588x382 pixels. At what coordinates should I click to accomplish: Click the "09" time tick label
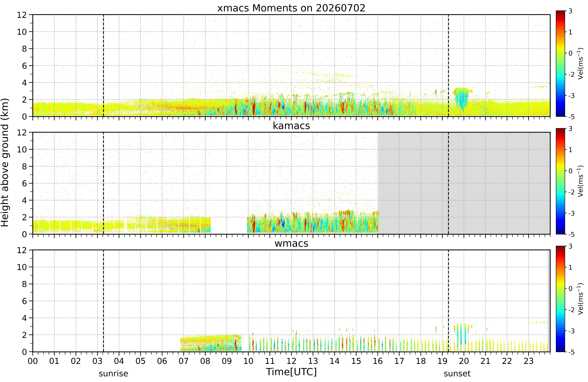pos(227,361)
